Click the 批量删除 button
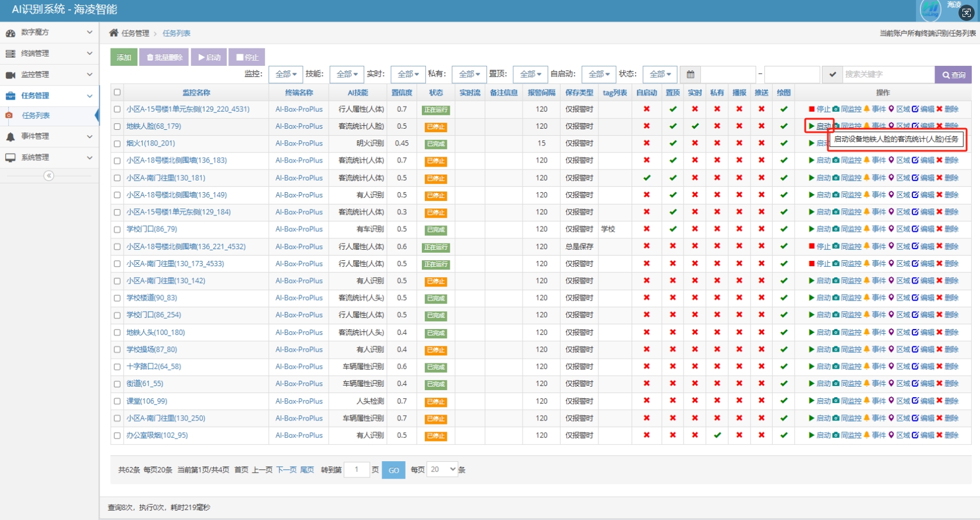 (x=164, y=57)
